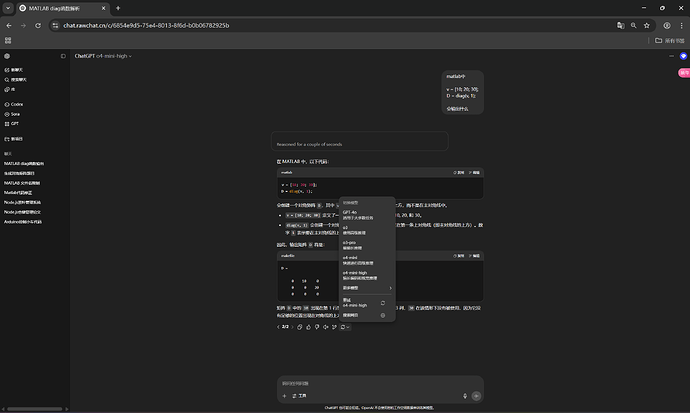Expand the more models submenu

coord(367,288)
